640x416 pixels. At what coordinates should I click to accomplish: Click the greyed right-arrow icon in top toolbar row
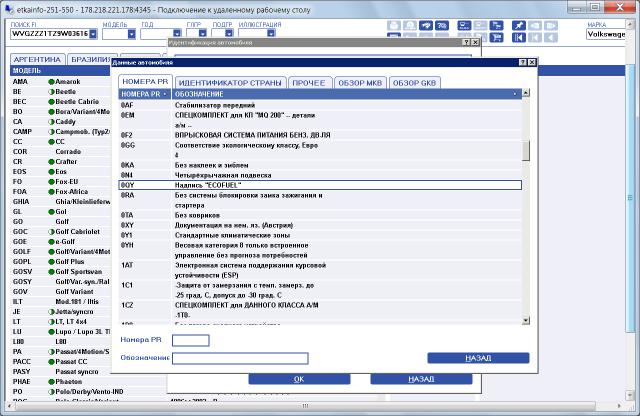pyautogui.click(x=551, y=26)
